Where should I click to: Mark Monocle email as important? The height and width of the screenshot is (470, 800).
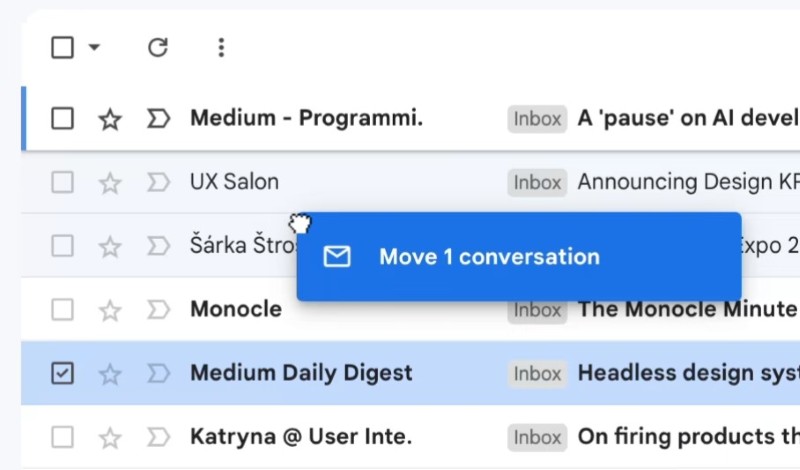click(x=158, y=310)
